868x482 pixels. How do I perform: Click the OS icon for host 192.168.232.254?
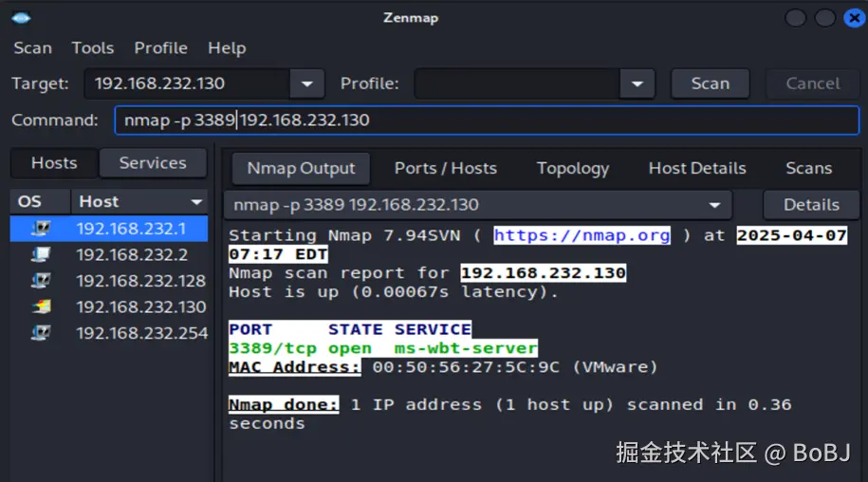pyautogui.click(x=41, y=332)
